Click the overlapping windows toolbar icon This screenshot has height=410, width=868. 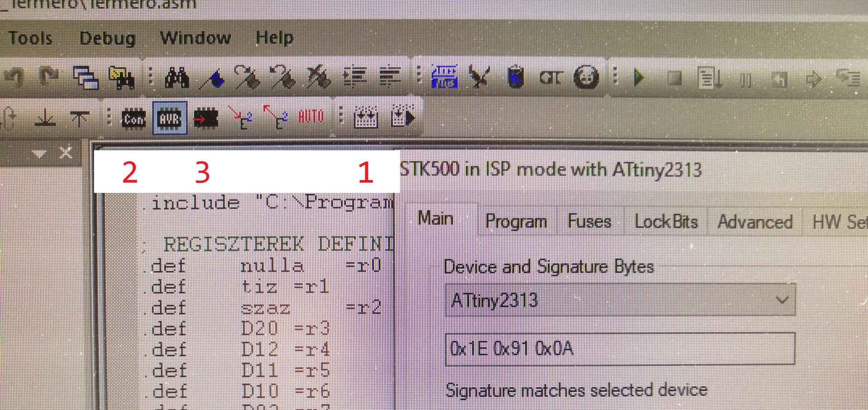[85, 77]
